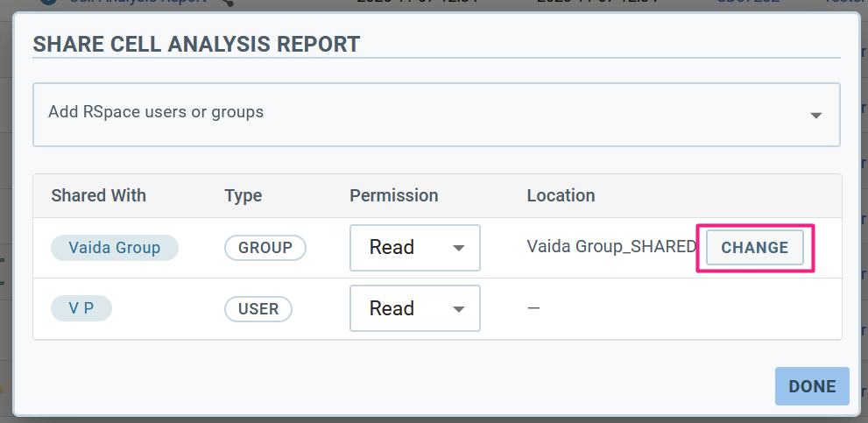Click the Permission column header
Image resolution: width=868 pixels, height=423 pixels.
click(393, 195)
